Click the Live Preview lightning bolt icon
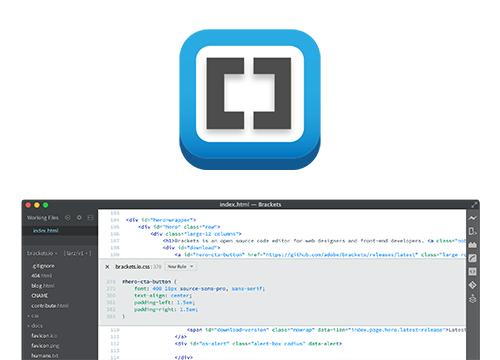This screenshot has height=360, width=500. (472, 218)
